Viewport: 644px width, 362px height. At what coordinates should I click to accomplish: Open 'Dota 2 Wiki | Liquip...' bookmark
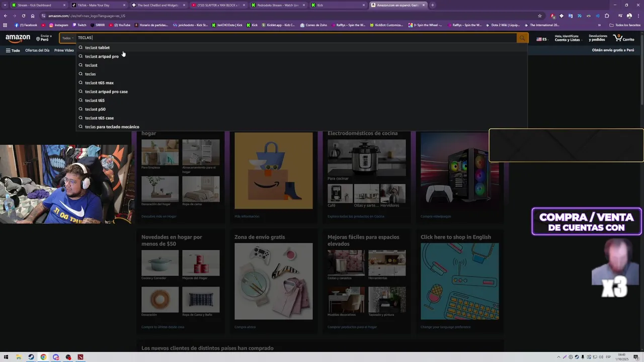click(x=503, y=25)
